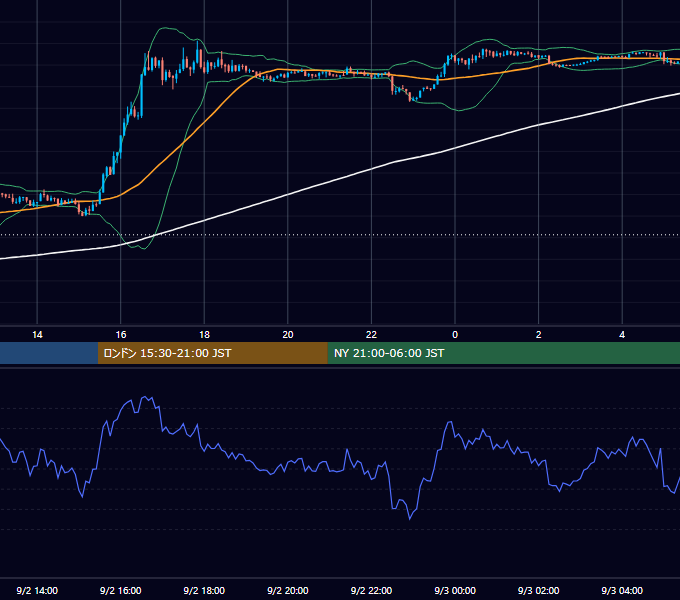Viewport: 680px width, 600px height.
Task: Click the NY 21:00-06:00 JST session bar
Action: click(503, 353)
